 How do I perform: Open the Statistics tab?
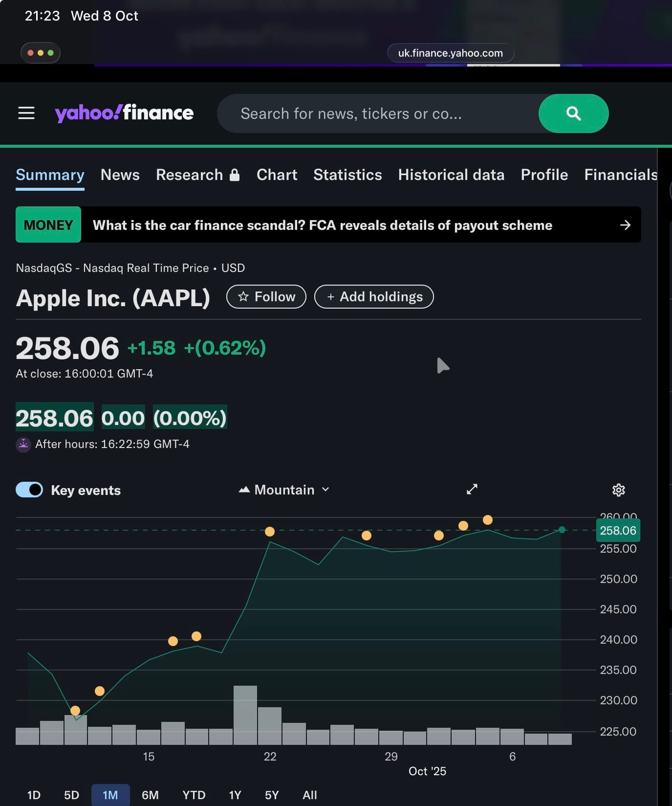347,175
